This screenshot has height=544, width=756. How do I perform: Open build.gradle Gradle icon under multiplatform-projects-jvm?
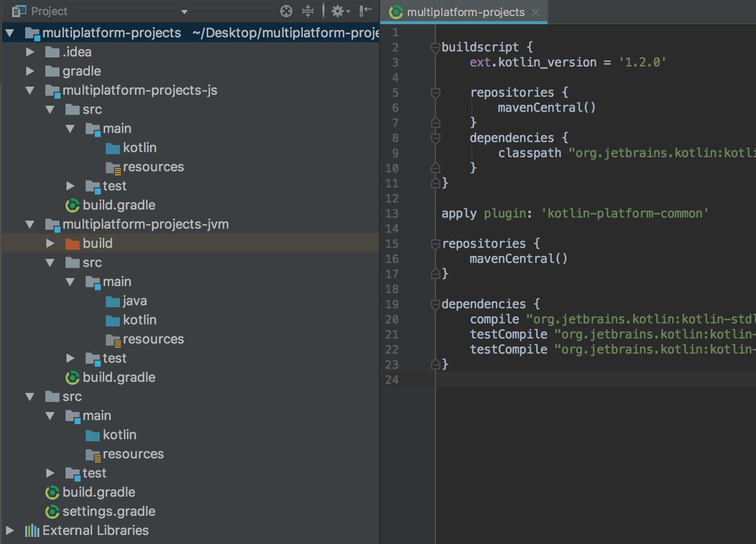73,377
